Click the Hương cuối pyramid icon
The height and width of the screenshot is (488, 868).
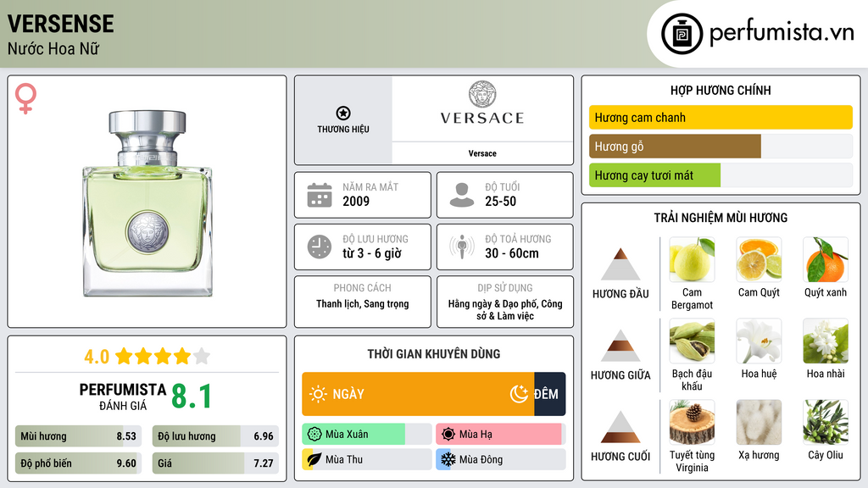[x=620, y=427]
